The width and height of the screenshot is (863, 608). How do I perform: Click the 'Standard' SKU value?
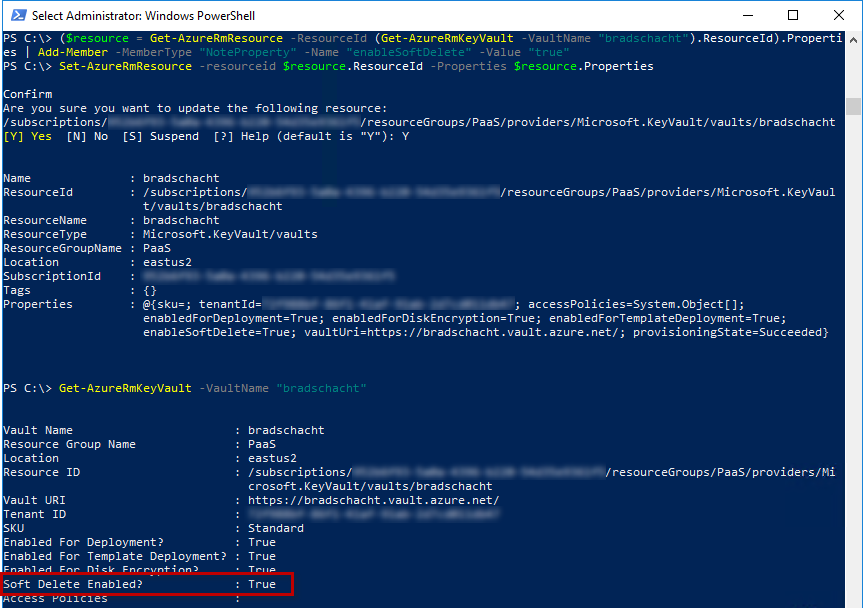click(276, 528)
